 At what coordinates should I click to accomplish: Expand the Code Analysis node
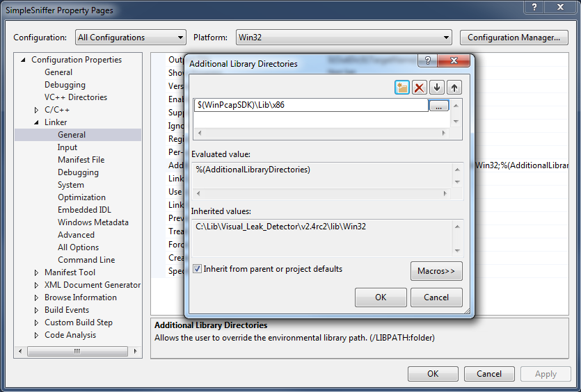pos(36,335)
